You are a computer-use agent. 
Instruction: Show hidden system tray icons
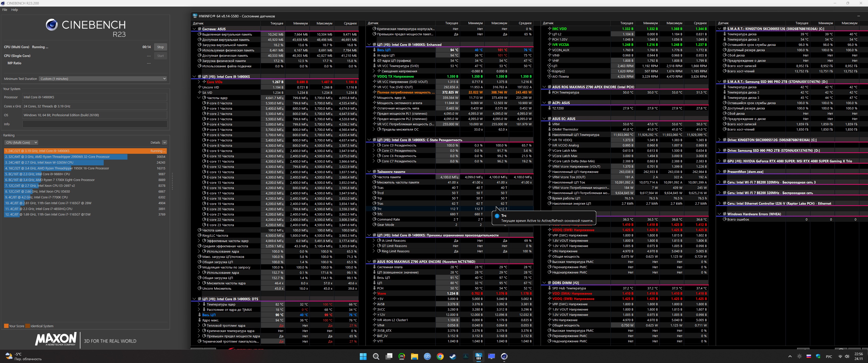pyautogui.click(x=790, y=356)
